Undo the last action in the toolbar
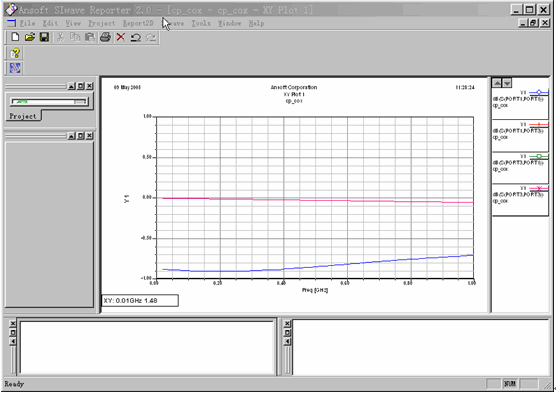The width and height of the screenshot is (556, 393). [136, 37]
